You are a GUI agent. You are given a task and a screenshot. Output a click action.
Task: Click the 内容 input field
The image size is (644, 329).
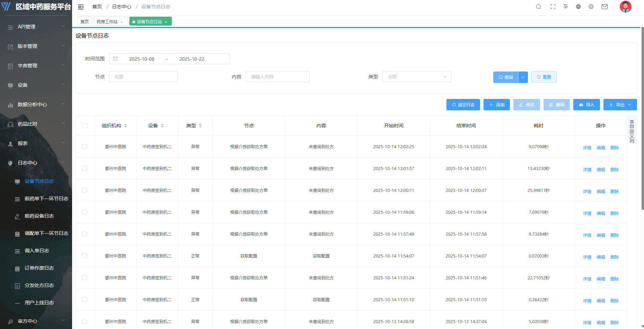coord(277,77)
